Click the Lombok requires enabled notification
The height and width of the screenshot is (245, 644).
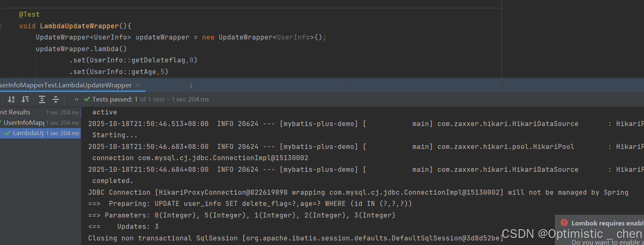pyautogui.click(x=607, y=223)
